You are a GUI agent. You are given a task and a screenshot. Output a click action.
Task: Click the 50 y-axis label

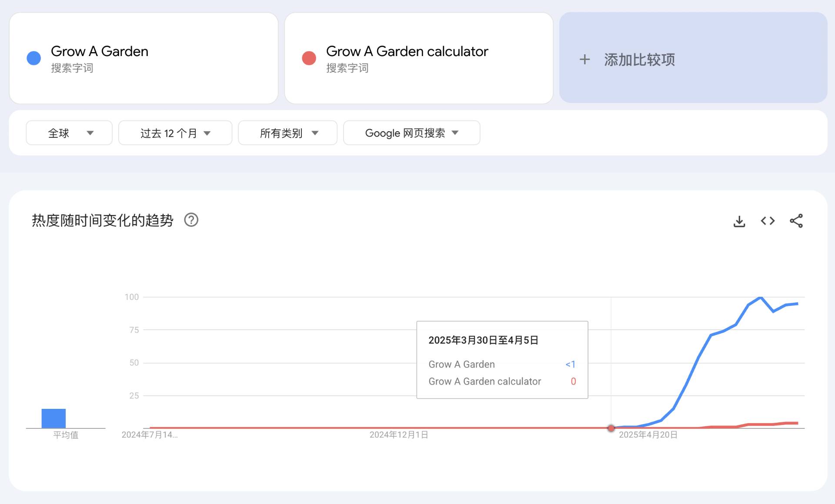[x=134, y=363]
